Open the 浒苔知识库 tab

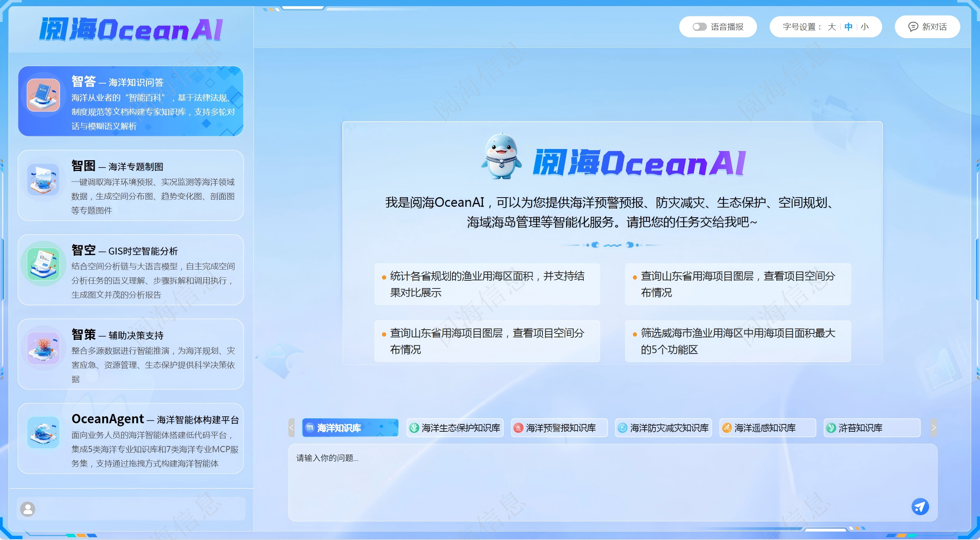point(872,428)
